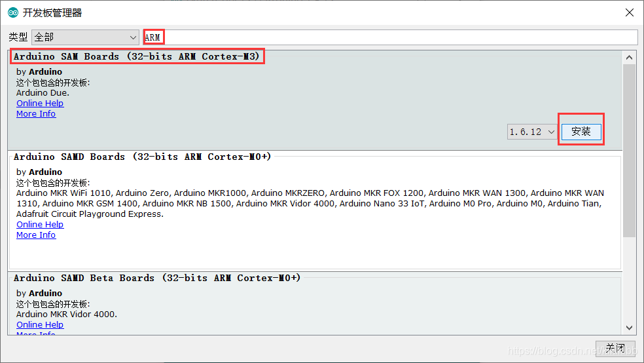Viewport: 644px width, 363px height.
Task: Click the Arduino logo in title bar
Action: (13, 12)
